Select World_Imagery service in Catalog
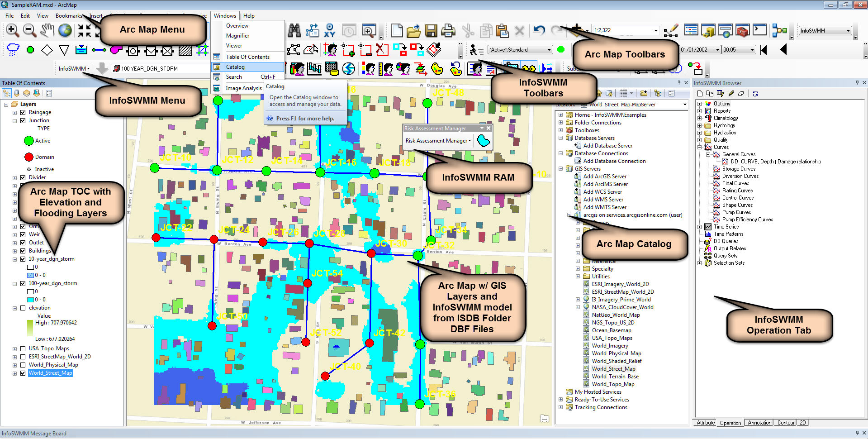868x439 pixels. coord(610,346)
